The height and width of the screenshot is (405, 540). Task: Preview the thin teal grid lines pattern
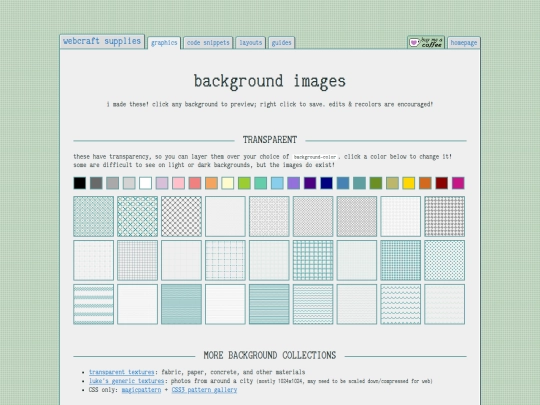[x=225, y=260]
